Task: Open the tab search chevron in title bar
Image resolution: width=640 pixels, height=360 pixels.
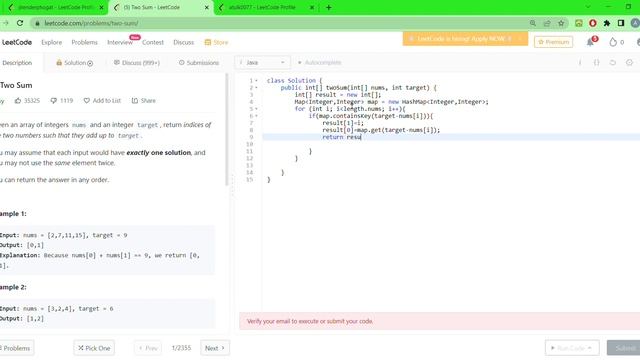Action: [588, 7]
